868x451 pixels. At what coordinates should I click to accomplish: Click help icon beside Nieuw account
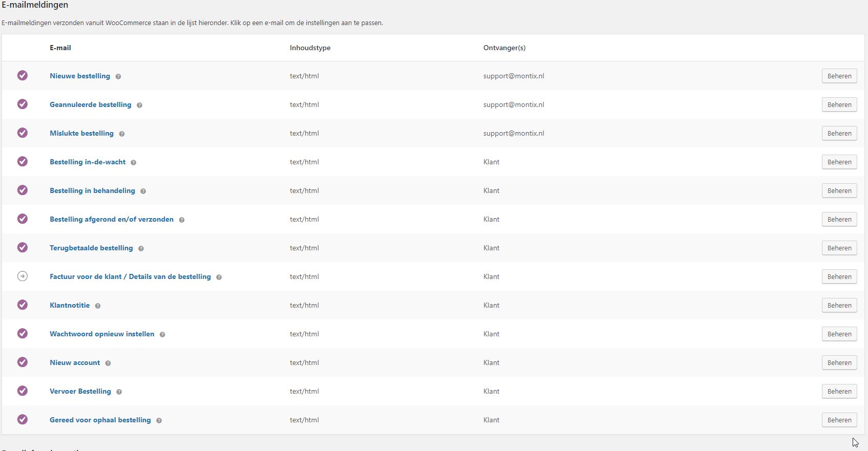pos(108,363)
